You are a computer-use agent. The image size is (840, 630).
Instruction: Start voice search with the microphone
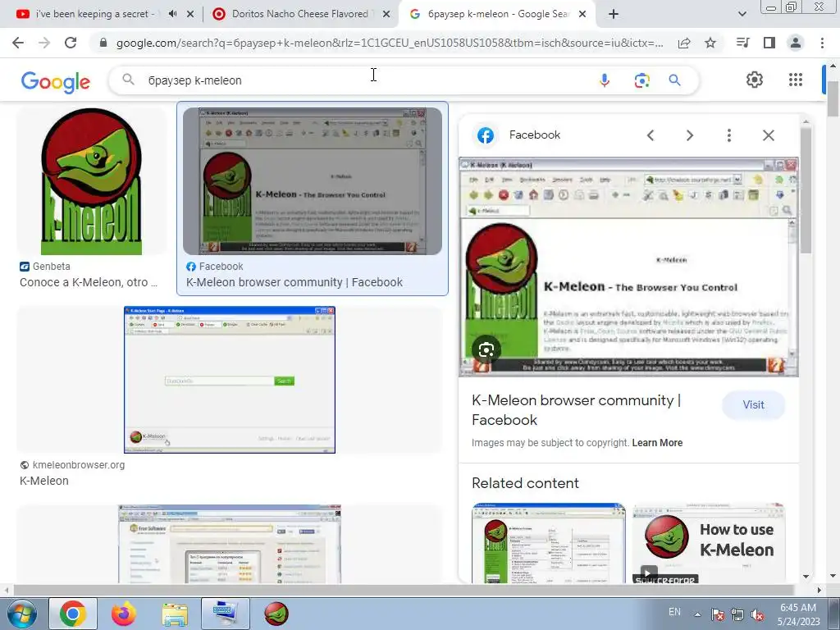605,80
